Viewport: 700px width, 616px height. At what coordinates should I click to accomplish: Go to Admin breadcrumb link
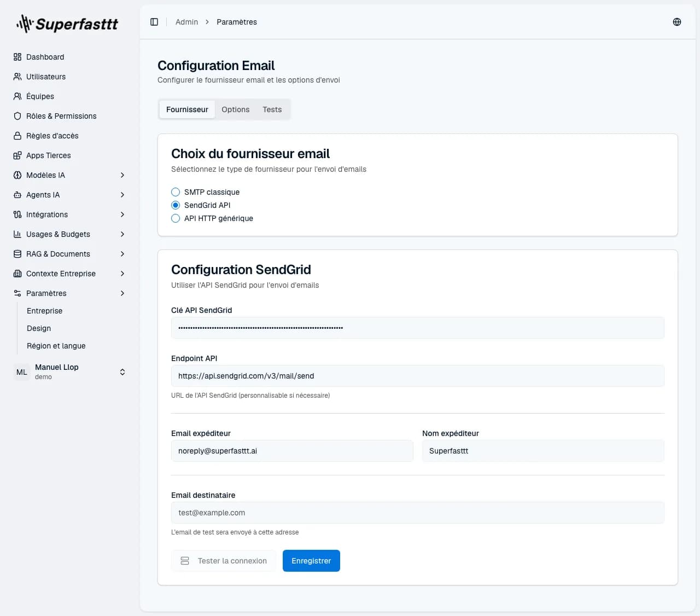tap(187, 22)
